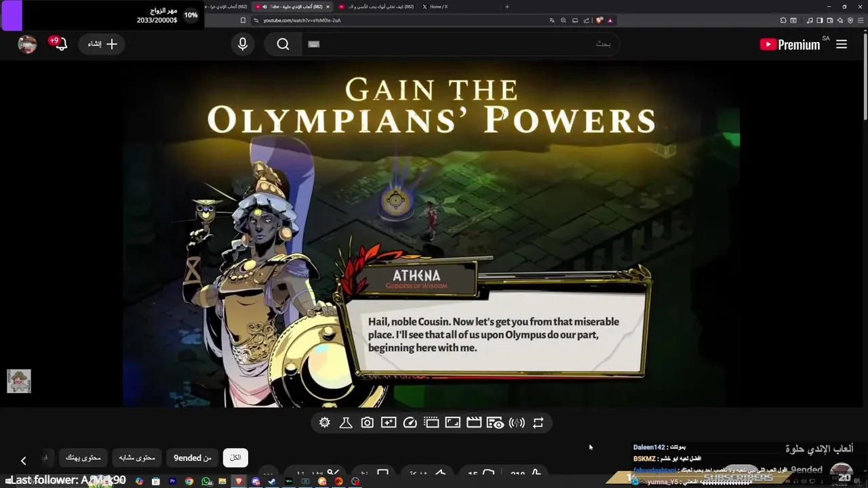This screenshot has height=488, width=868.
Task: Click the Hades video player area
Action: tap(431, 234)
